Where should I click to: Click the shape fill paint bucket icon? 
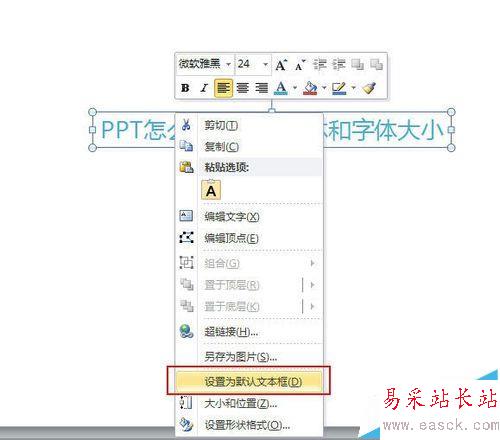pyautogui.click(x=310, y=88)
